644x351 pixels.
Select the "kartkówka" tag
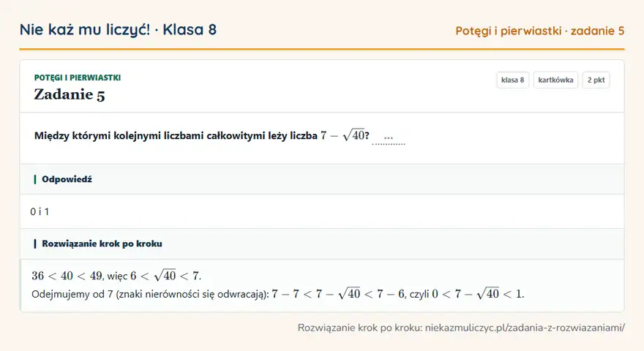[555, 80]
